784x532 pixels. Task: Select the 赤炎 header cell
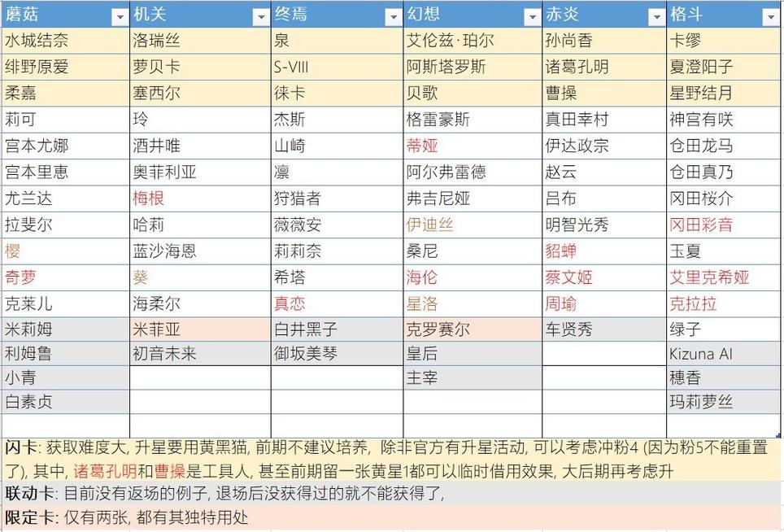click(604, 14)
